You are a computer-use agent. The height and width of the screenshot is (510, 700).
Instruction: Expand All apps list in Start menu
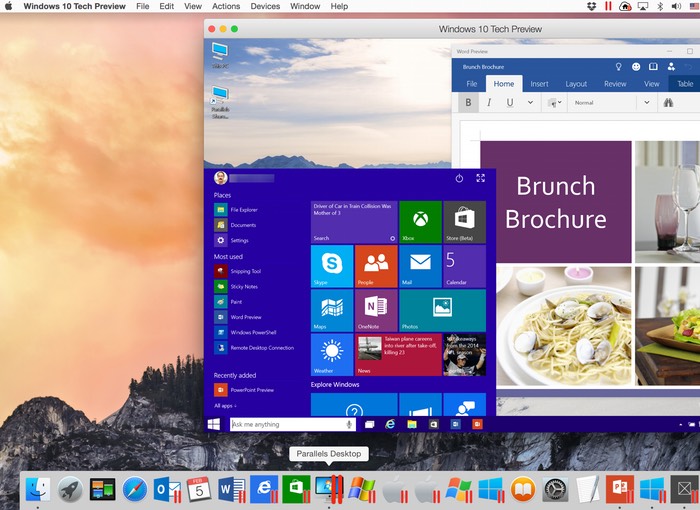point(223,405)
